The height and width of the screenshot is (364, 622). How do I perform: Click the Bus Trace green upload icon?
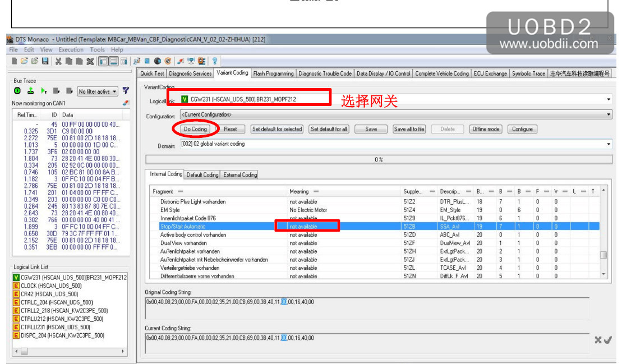30,91
